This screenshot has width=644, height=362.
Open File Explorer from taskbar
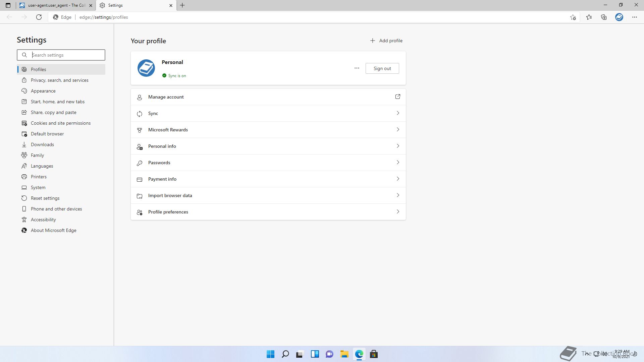click(344, 354)
